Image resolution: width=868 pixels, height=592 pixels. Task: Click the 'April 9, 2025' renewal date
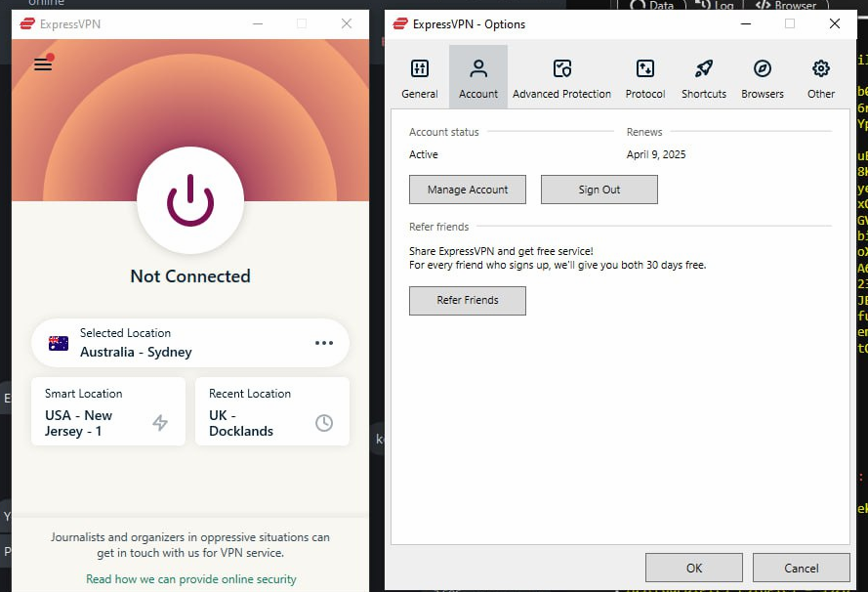click(x=656, y=154)
